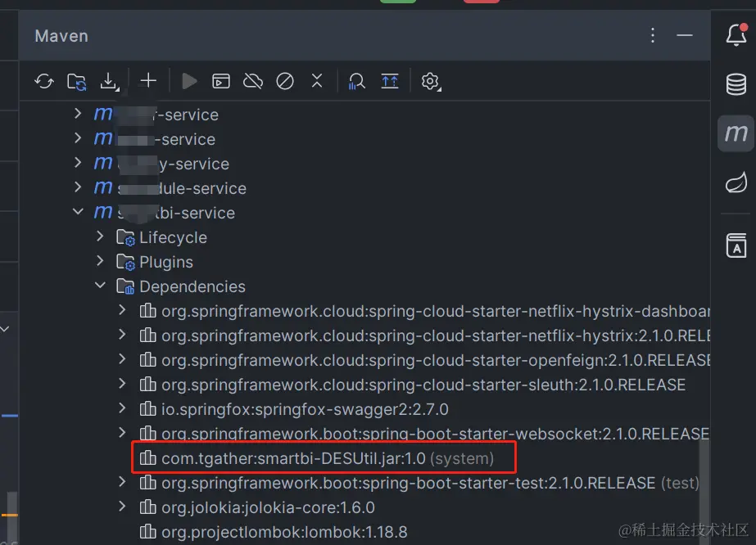This screenshot has height=545, width=756.
Task: Toggle skip tests mode icon
Action: [285, 81]
